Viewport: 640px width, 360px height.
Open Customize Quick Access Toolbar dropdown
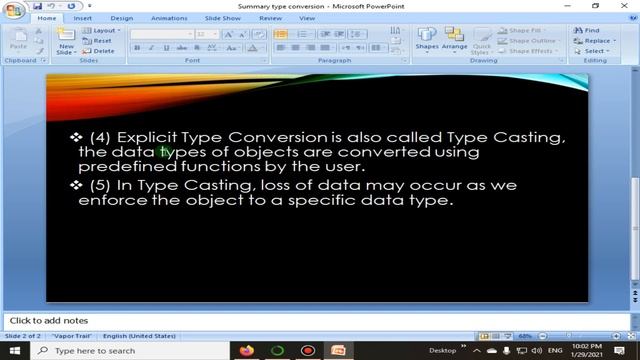(90, 6)
